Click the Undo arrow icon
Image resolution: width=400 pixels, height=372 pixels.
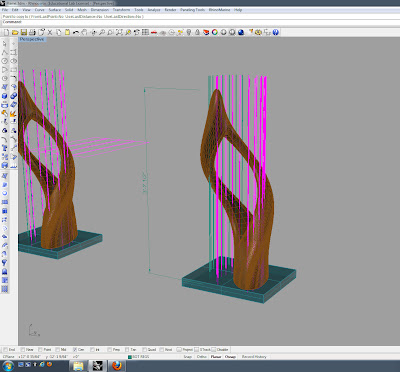click(76, 32)
